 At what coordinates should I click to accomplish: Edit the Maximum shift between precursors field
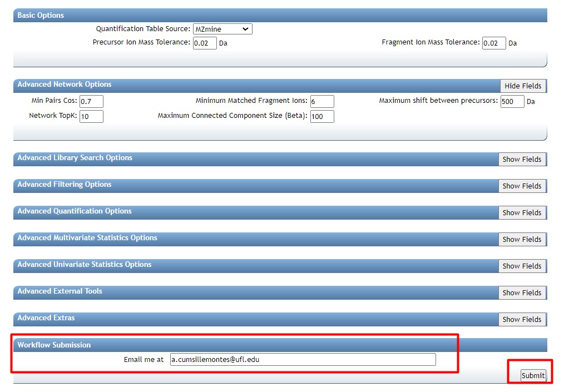tap(512, 102)
